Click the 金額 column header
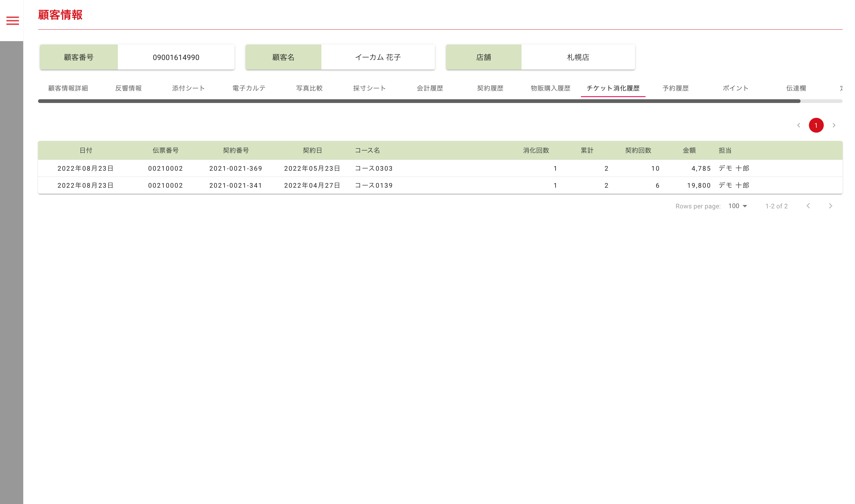The height and width of the screenshot is (504, 855). (x=689, y=151)
